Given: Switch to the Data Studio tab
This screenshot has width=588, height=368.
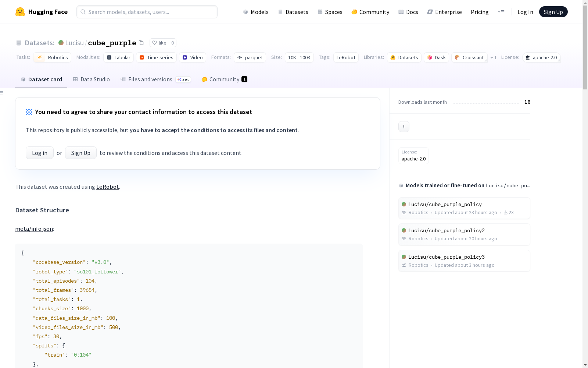Looking at the screenshot, I should click(91, 79).
